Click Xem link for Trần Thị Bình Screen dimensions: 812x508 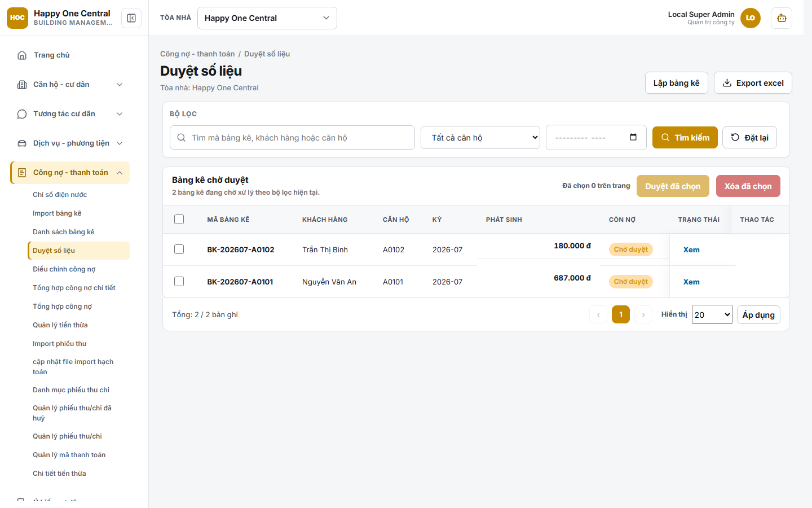click(691, 250)
